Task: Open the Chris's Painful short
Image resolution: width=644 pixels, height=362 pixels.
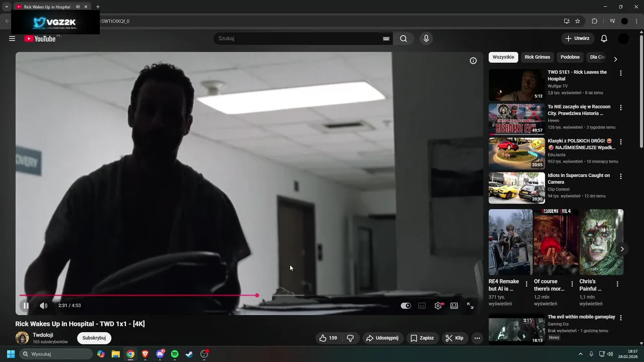Action: click(602, 242)
